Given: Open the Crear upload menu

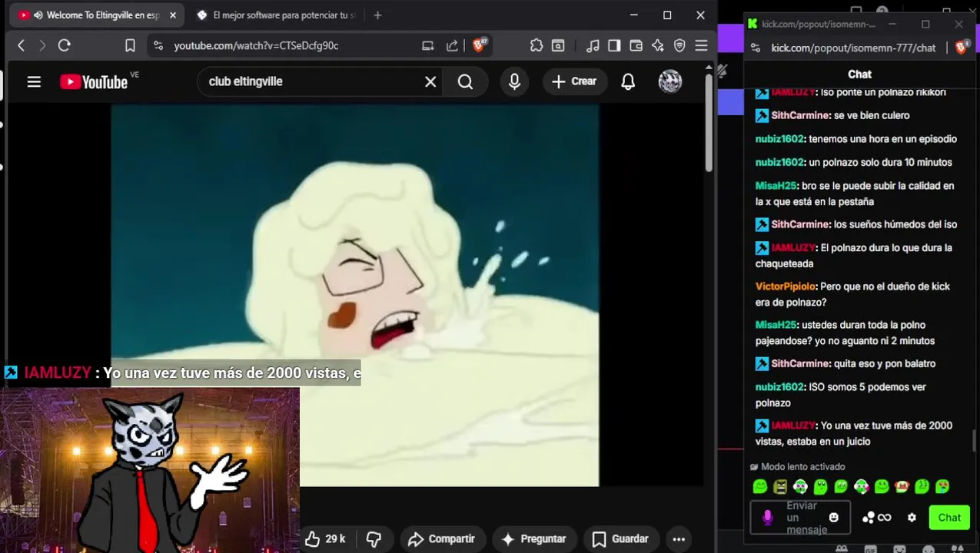Looking at the screenshot, I should (x=574, y=81).
